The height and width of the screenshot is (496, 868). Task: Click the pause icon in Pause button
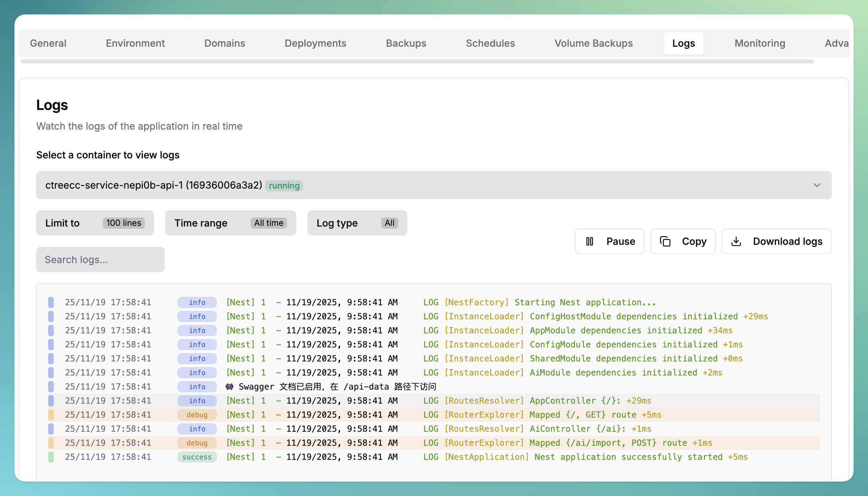(590, 241)
